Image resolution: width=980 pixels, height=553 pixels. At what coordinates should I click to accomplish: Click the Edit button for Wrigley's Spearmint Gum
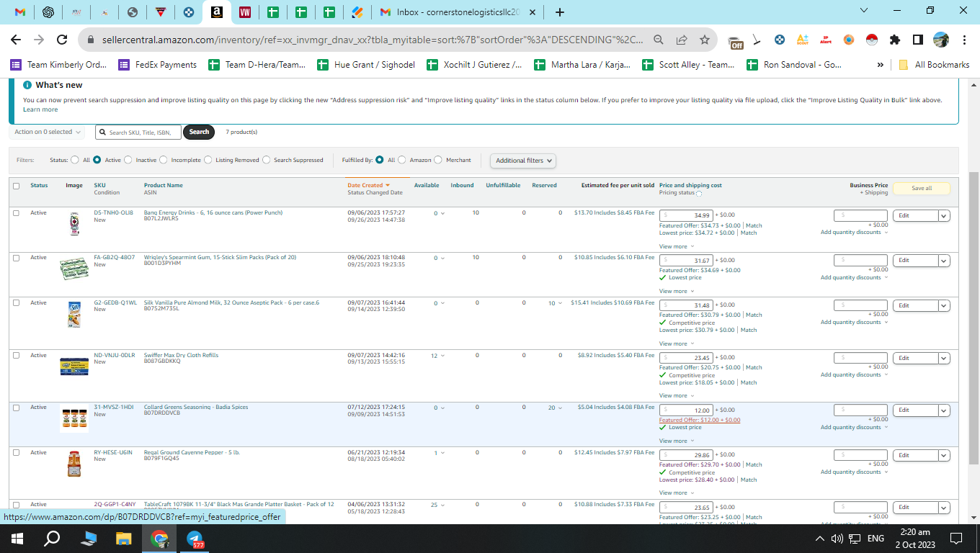[x=915, y=260]
